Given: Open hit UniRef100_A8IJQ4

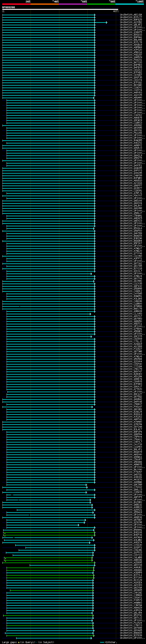Looking at the screenshot, I should (x=131, y=15).
